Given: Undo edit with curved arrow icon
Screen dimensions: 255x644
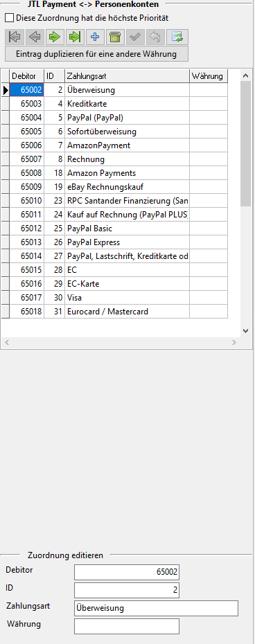Looking at the screenshot, I should (156, 37).
